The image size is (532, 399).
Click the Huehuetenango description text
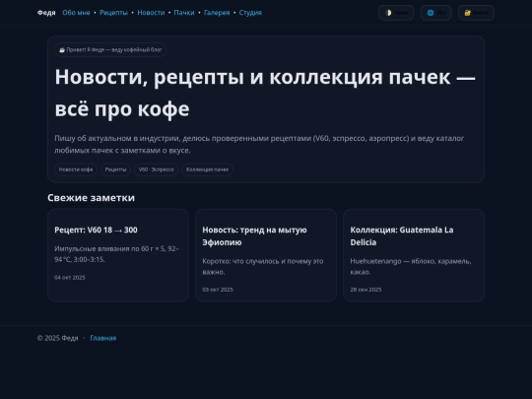[x=411, y=266]
